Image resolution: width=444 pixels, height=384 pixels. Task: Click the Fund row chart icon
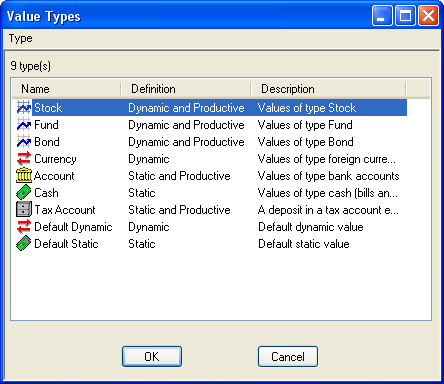tap(24, 125)
